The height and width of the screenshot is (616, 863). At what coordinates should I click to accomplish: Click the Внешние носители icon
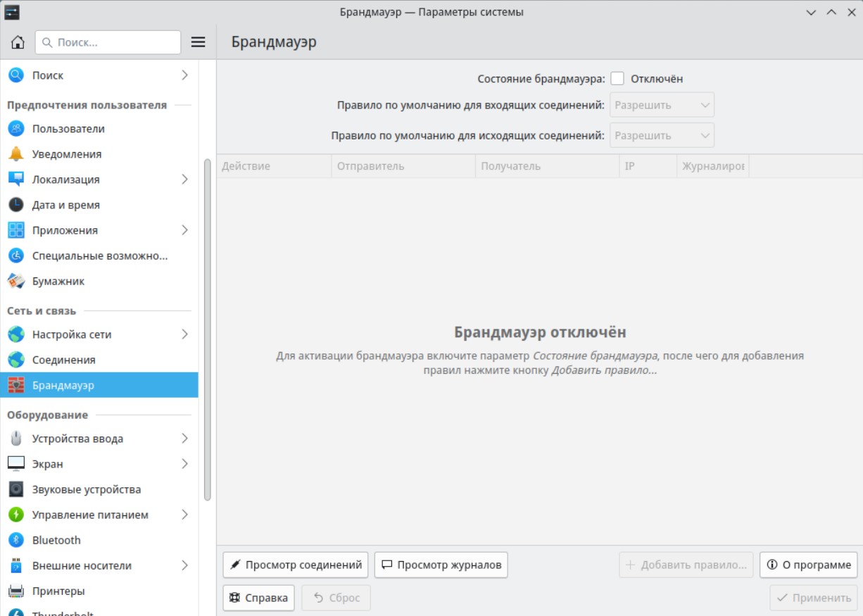(16, 565)
